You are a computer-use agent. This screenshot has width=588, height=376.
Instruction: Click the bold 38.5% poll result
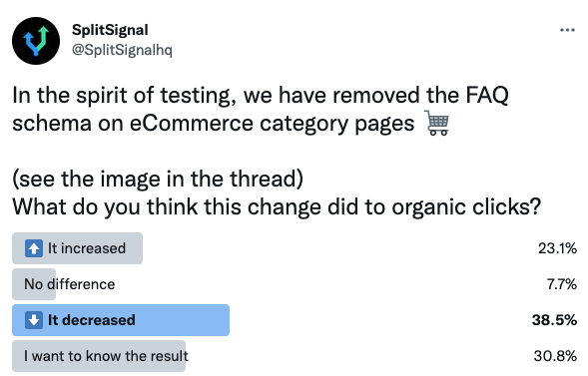[x=554, y=320]
